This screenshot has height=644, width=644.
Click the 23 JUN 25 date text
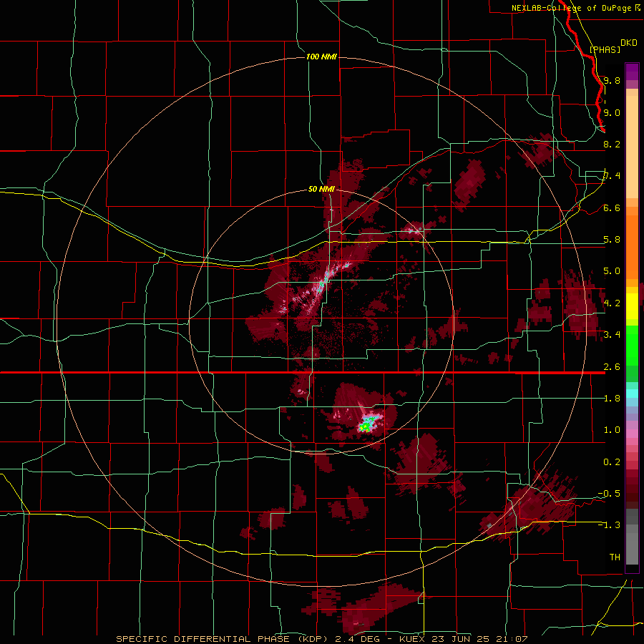[x=459, y=639]
